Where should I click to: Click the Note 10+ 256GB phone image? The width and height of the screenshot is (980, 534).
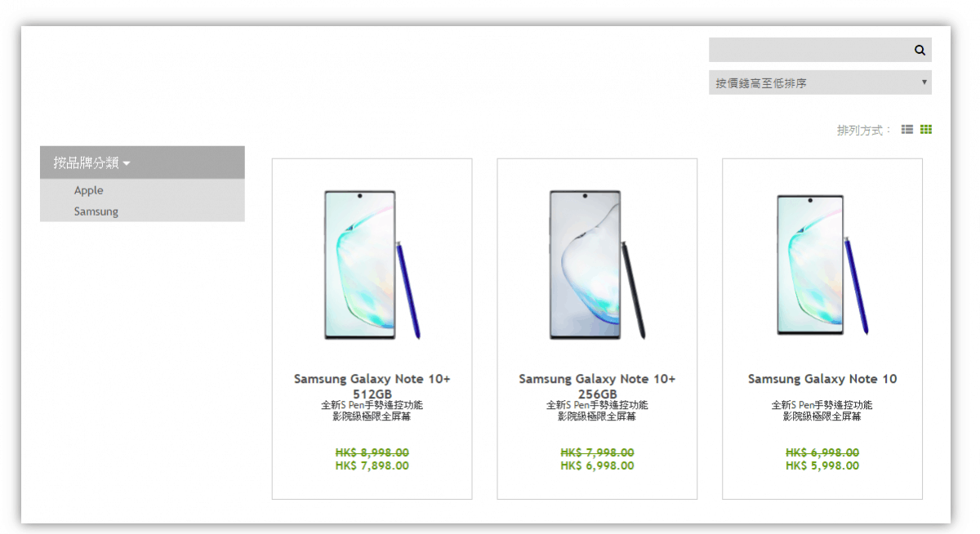597,265
